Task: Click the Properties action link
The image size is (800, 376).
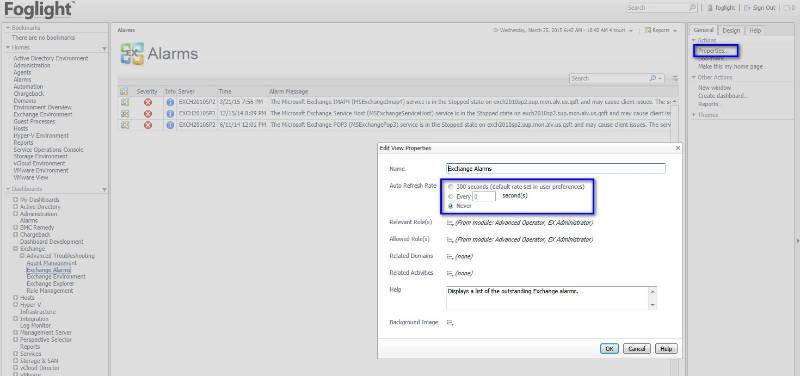Action: 712,51
